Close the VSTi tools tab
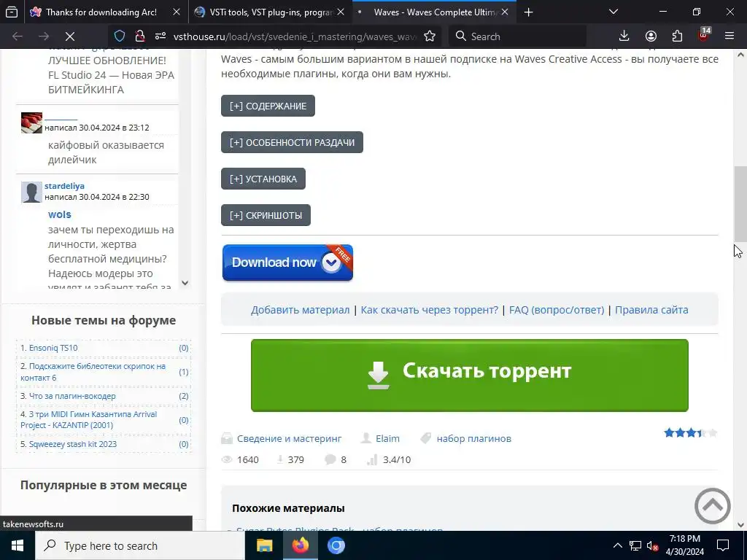The image size is (747, 560). point(341,12)
